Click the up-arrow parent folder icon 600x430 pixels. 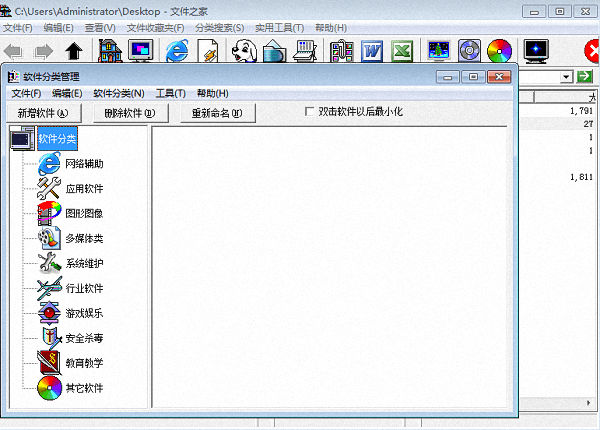(x=74, y=50)
